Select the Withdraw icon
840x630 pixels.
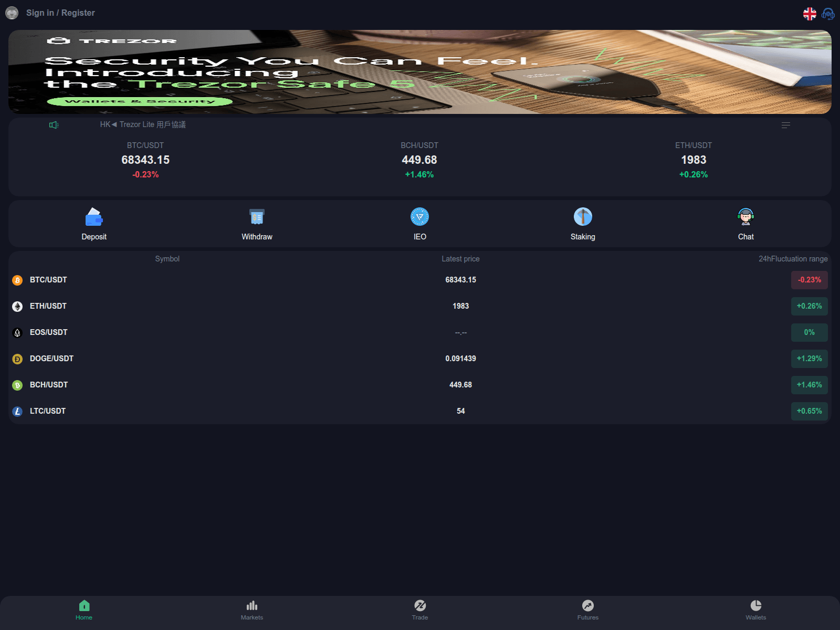256,217
